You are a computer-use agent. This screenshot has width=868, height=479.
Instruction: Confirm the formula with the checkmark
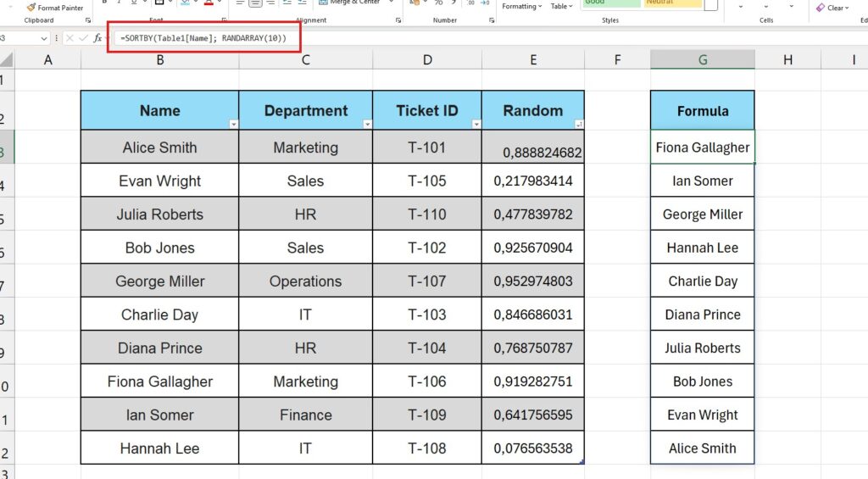click(83, 38)
